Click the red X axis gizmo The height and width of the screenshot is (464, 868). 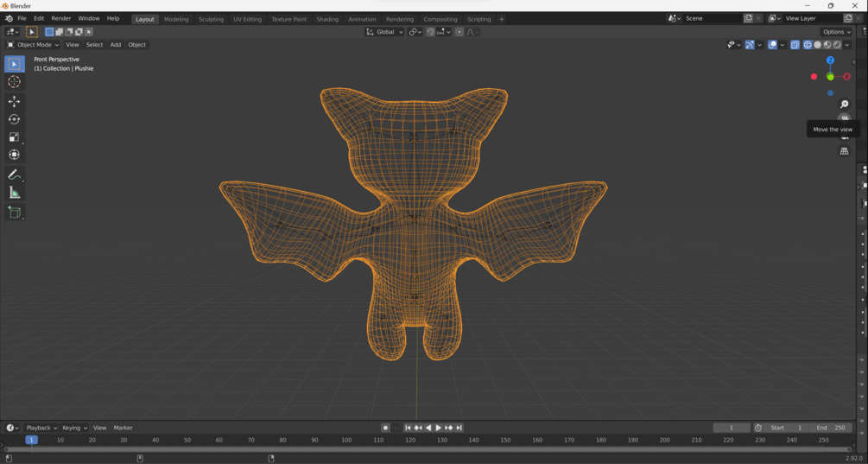click(x=847, y=76)
